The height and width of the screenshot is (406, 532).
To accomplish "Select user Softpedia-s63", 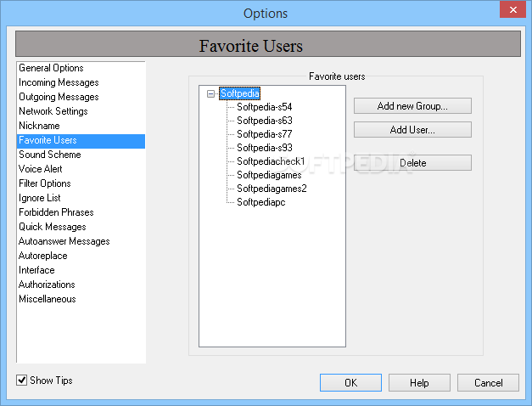I will [x=265, y=121].
